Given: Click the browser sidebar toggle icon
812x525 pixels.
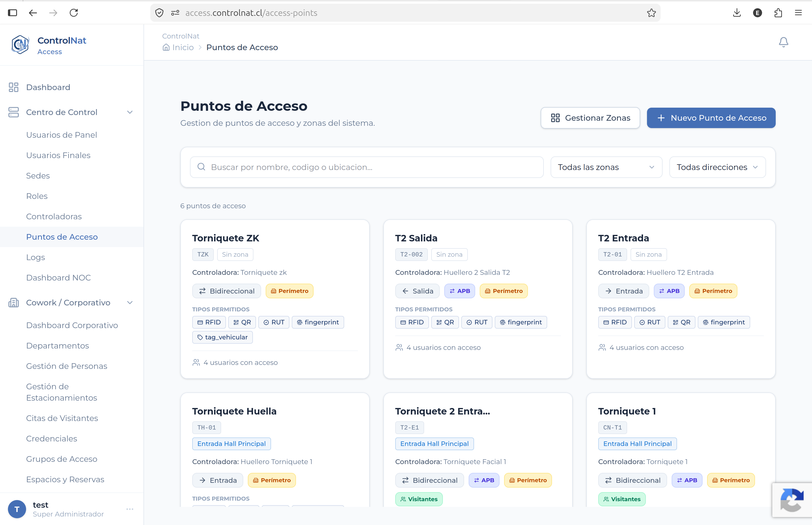Looking at the screenshot, I should pyautogui.click(x=12, y=13).
